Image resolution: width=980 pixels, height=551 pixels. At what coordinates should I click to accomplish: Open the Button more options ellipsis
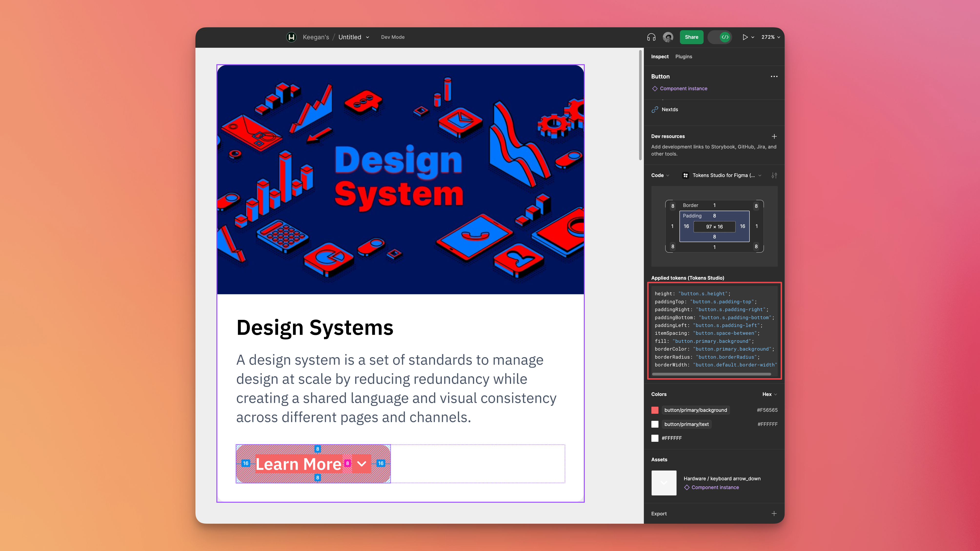point(774,76)
